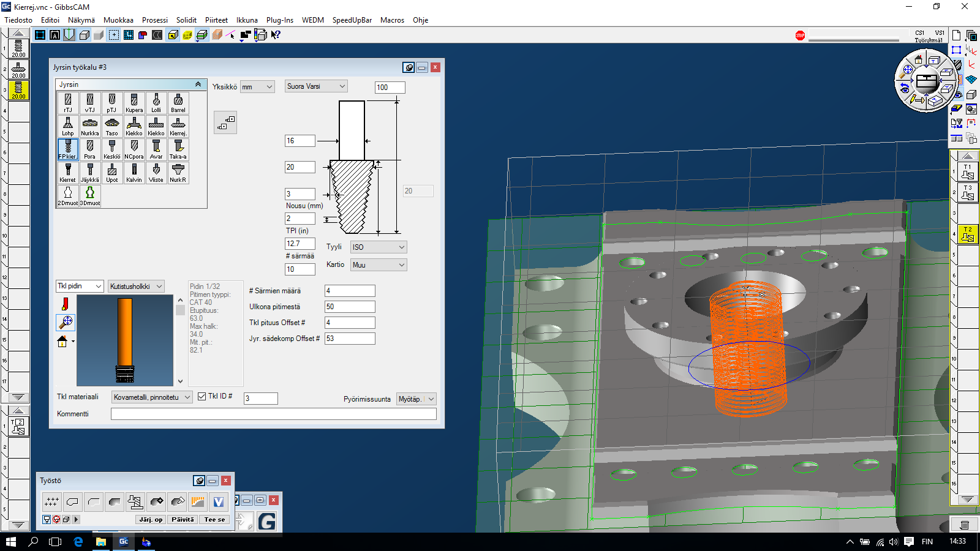Screen dimensions: 980x551
Task: Click the Kommentti comment field
Action: tap(274, 414)
